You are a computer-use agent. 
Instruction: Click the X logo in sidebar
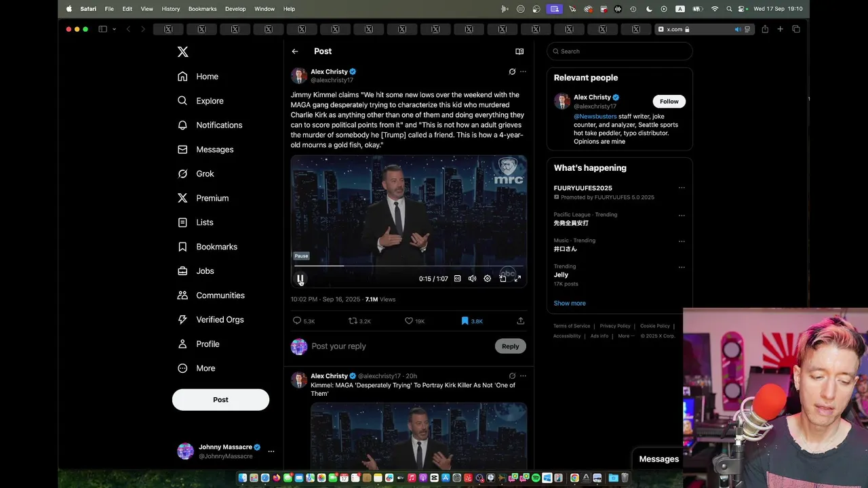182,52
